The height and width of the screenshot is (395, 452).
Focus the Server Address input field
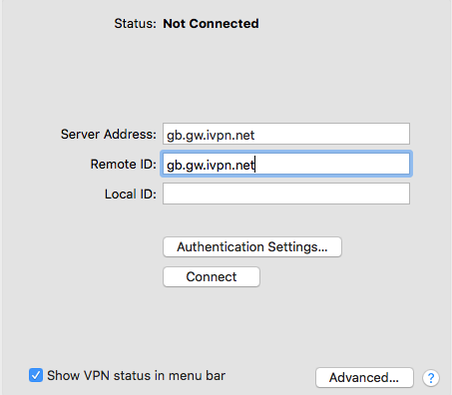(x=286, y=134)
